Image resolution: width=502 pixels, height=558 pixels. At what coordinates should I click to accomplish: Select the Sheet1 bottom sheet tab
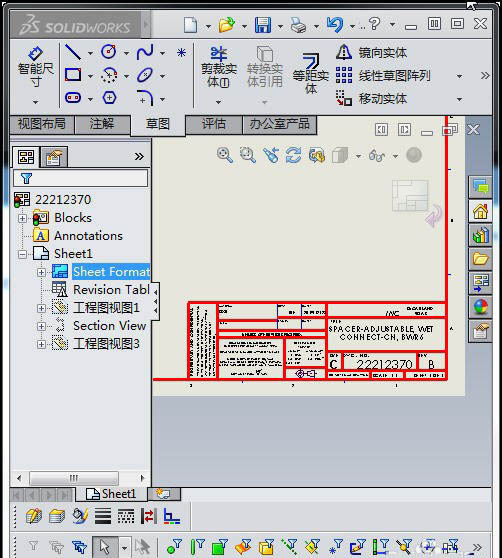coord(111,494)
